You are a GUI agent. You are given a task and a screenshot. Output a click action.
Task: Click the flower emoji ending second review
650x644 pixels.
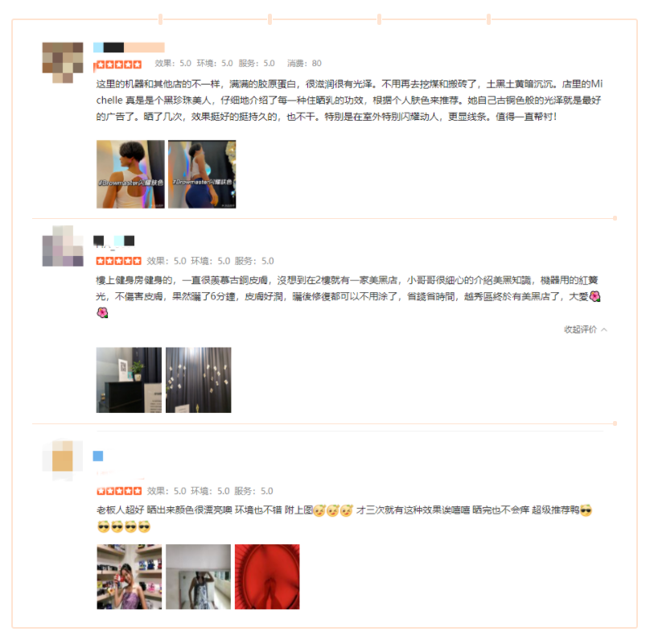[102, 312]
